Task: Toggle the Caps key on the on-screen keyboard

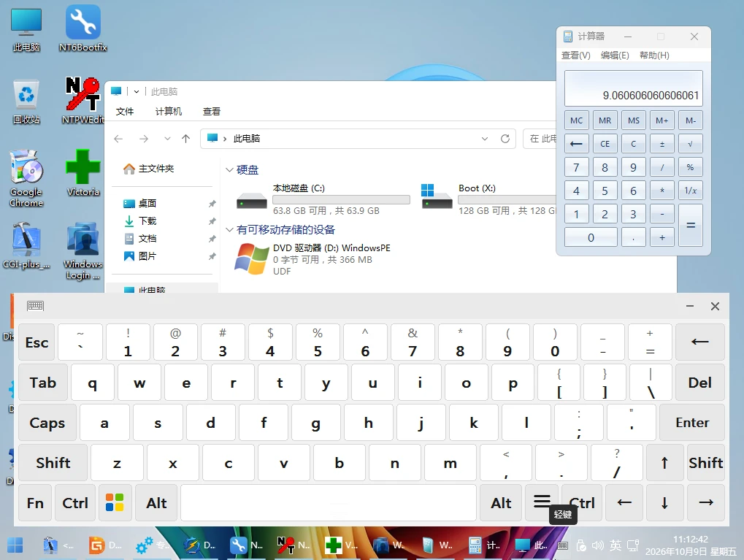Action: 47,422
